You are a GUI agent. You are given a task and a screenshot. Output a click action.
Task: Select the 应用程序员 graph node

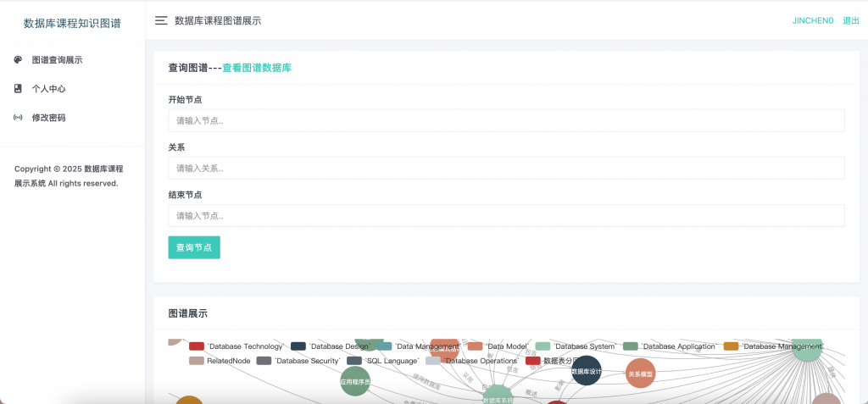point(355,381)
